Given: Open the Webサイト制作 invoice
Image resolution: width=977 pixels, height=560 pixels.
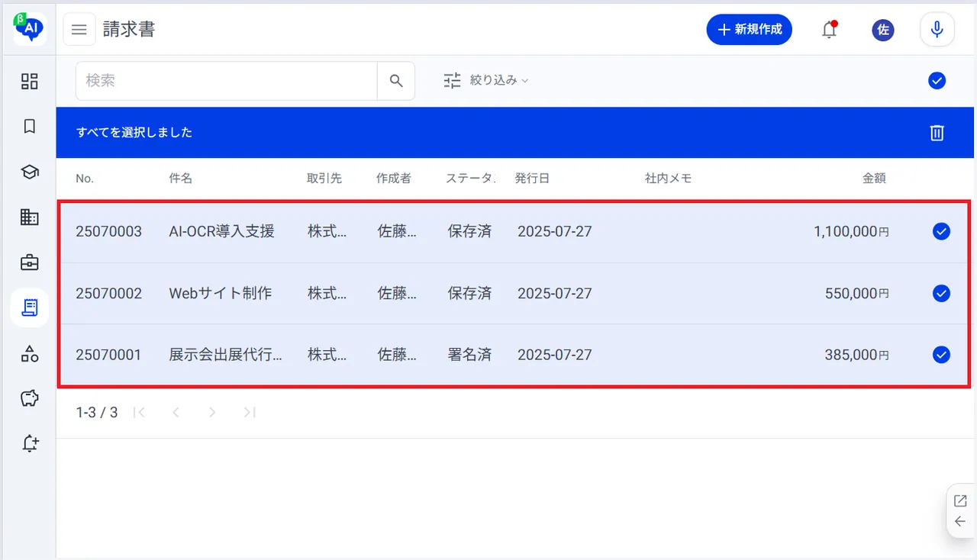Looking at the screenshot, I should click(x=221, y=293).
